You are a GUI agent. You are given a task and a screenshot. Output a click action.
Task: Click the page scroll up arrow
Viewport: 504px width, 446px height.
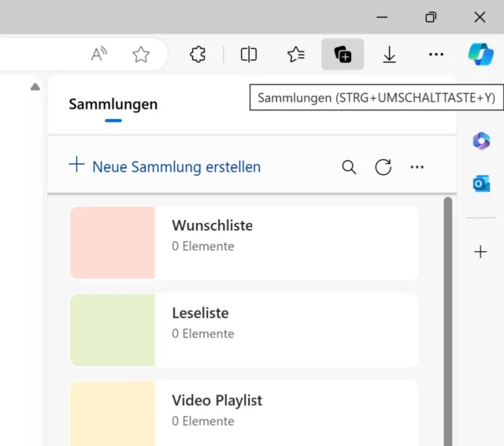[35, 87]
